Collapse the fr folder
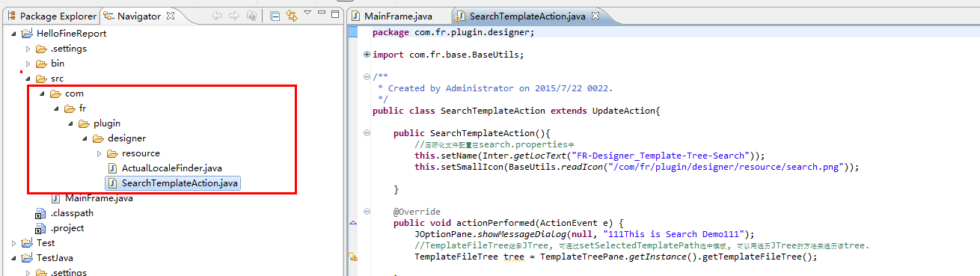This screenshot has height=276, width=980. 56,108
